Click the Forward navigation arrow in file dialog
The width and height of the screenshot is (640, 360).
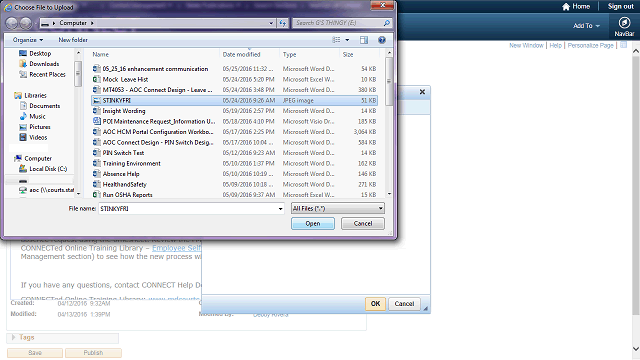tap(26, 23)
